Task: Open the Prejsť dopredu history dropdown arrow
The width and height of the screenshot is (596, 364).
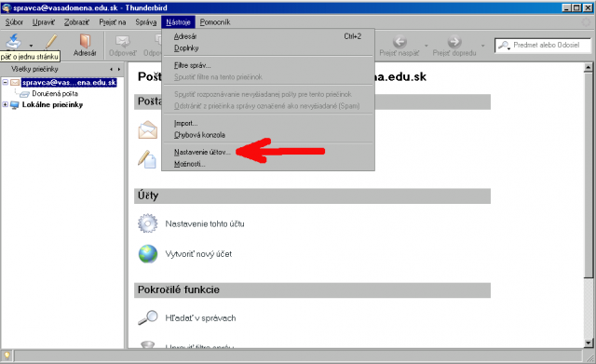Action: (482, 46)
